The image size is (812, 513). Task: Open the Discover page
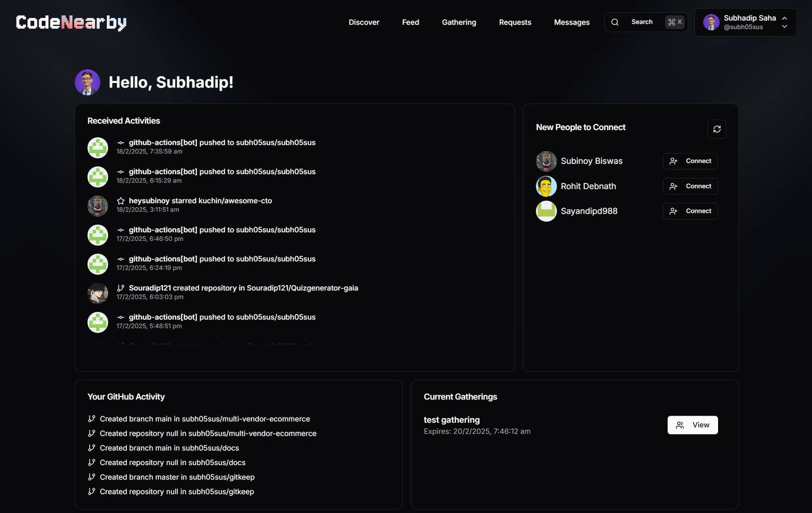click(364, 22)
